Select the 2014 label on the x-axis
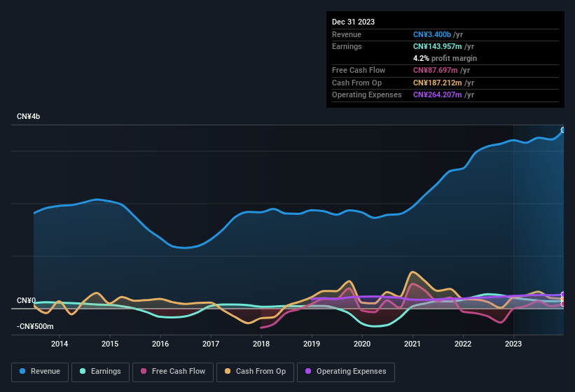This screenshot has width=575, height=392. (60, 344)
